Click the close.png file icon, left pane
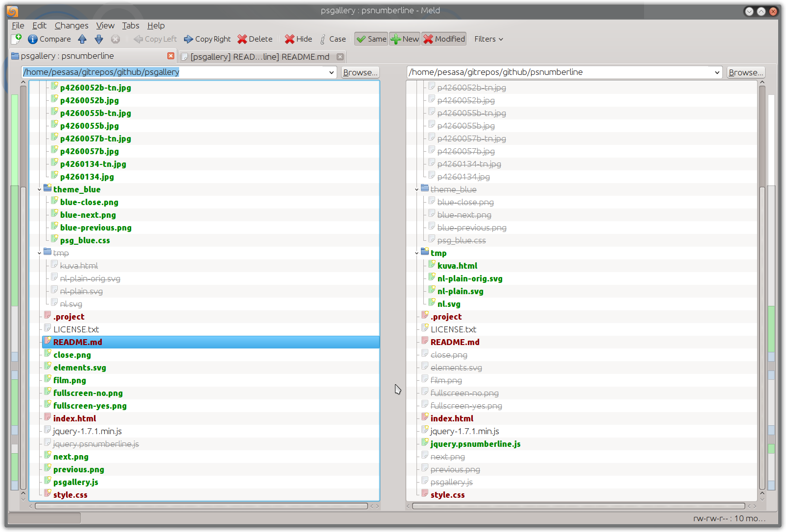The image size is (786, 532). pos(48,354)
